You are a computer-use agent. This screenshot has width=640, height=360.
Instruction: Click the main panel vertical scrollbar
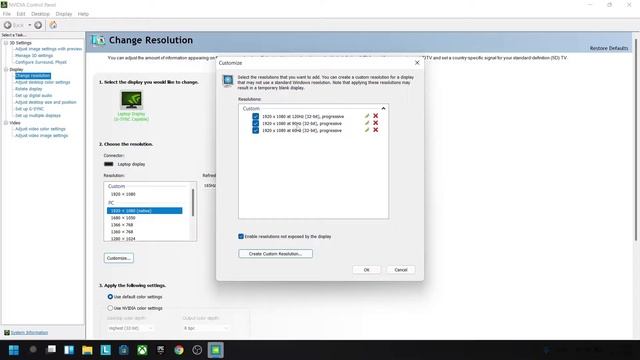(636, 140)
